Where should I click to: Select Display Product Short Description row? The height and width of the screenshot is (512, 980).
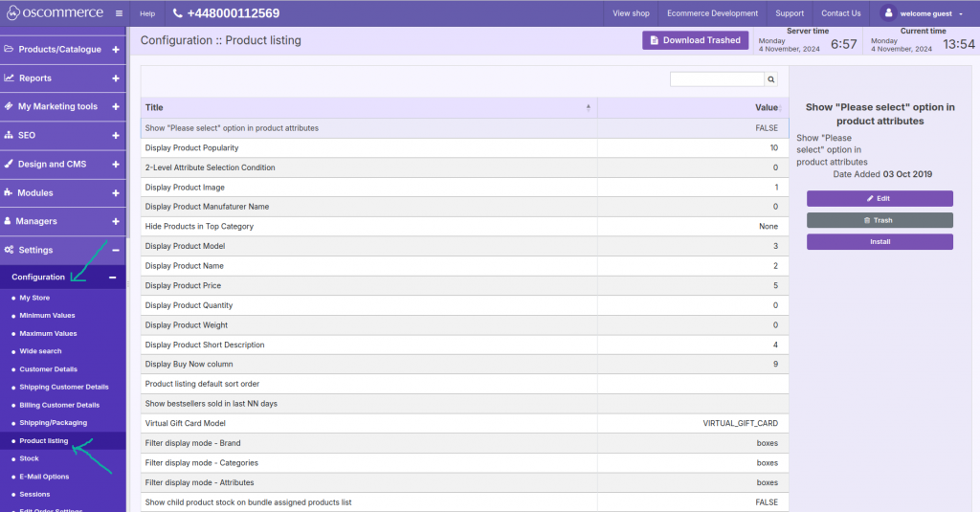tap(464, 345)
